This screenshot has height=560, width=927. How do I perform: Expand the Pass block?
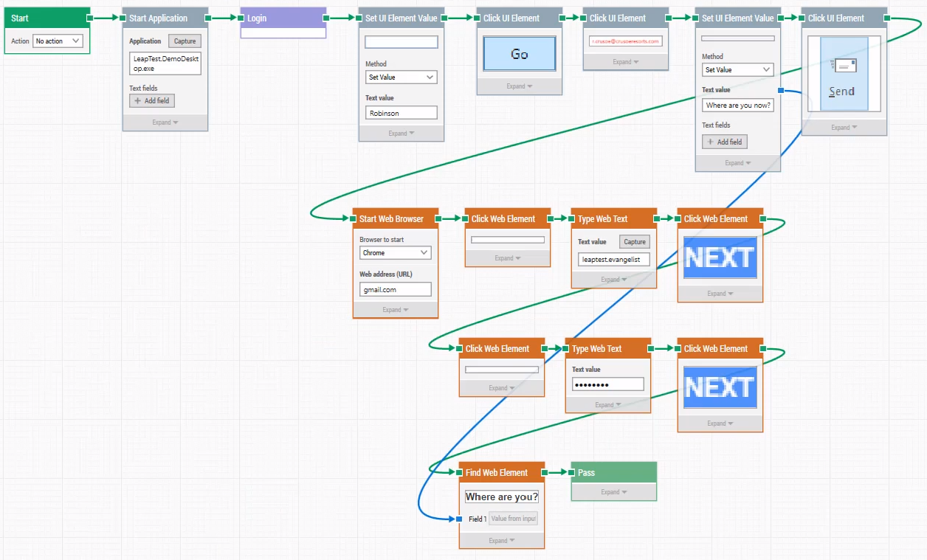614,492
